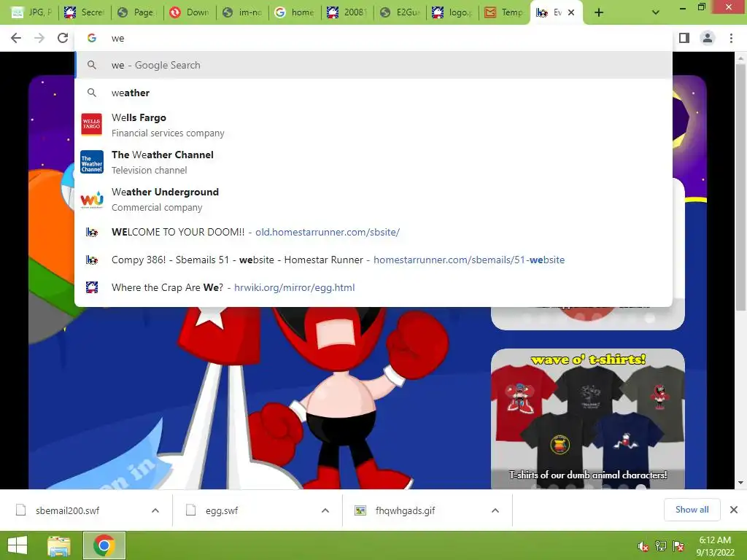
Task: Click the Google icon in address bar
Action: pyautogui.click(x=92, y=38)
